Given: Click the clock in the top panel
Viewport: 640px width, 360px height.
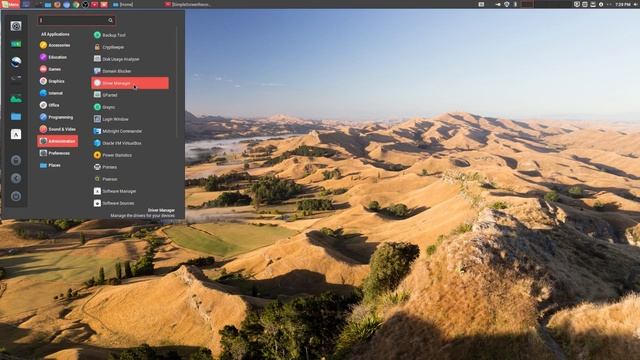Looking at the screenshot, I should pyautogui.click(x=623, y=4).
